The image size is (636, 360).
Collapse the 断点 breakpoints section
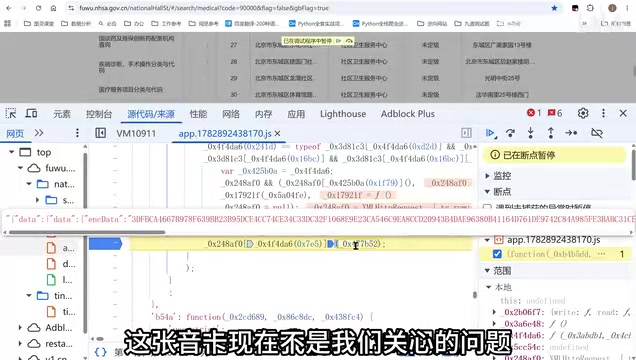pos(488,191)
